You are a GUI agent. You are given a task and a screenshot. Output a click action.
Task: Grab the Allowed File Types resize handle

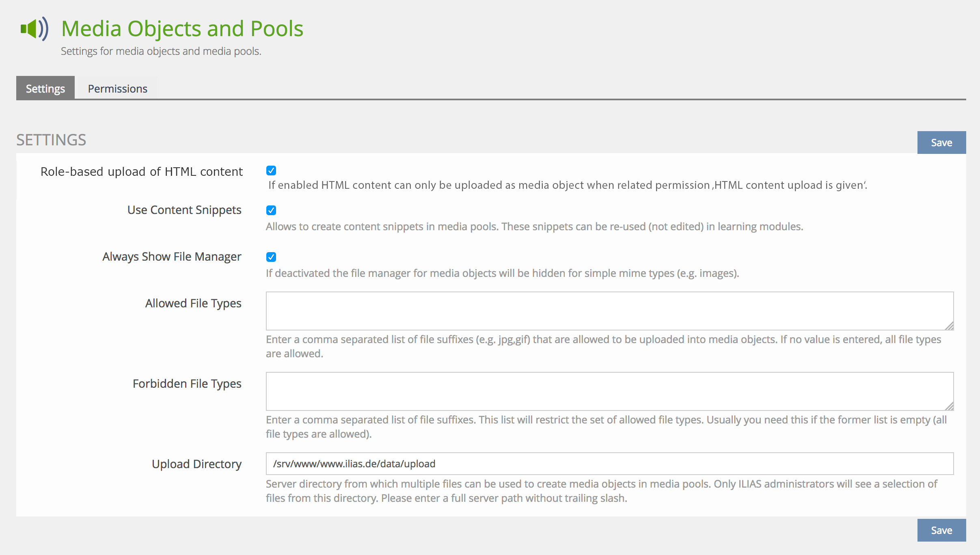tap(949, 326)
